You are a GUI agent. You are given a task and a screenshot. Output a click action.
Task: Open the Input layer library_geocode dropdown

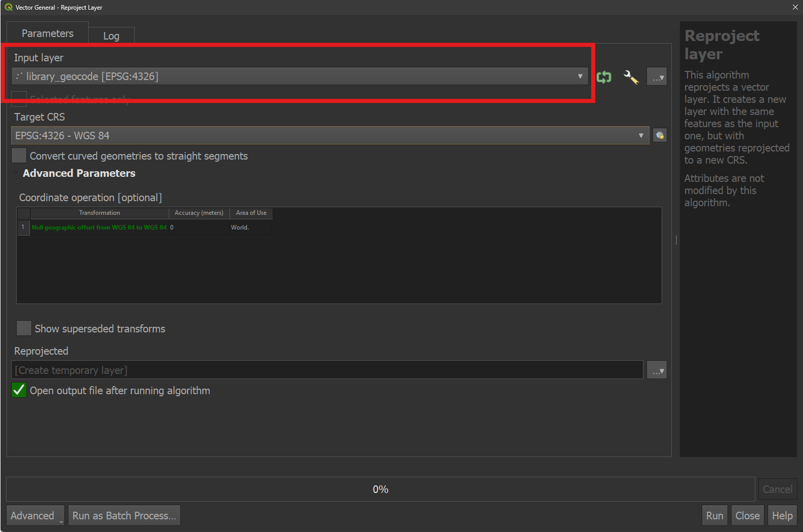299,77
